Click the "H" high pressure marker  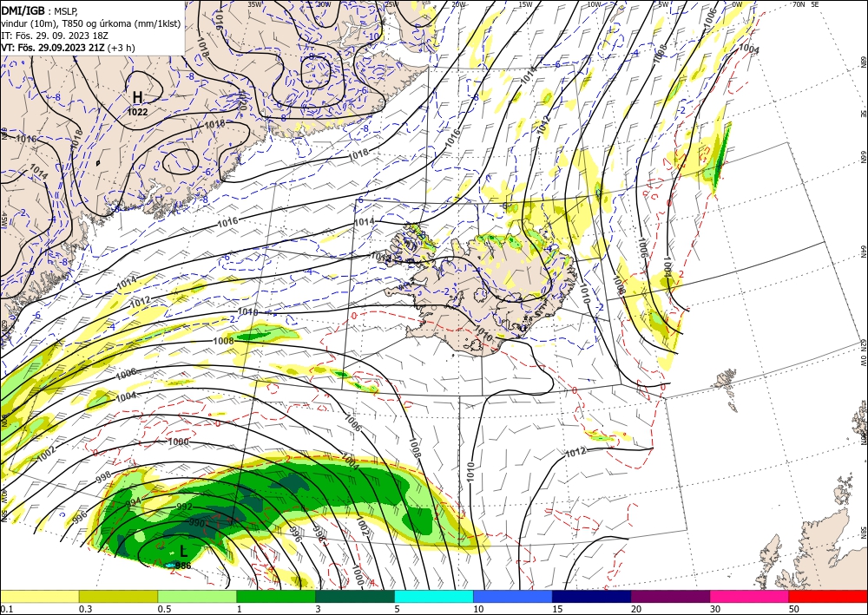137,97
